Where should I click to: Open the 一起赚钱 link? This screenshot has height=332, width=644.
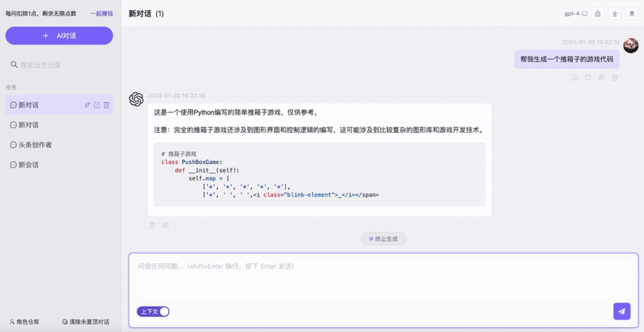coord(102,14)
